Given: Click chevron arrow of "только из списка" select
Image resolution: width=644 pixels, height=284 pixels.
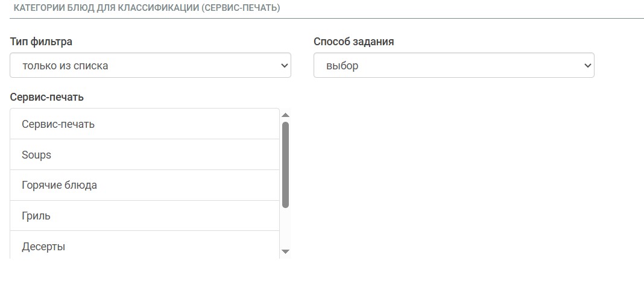Looking at the screenshot, I should [x=285, y=66].
